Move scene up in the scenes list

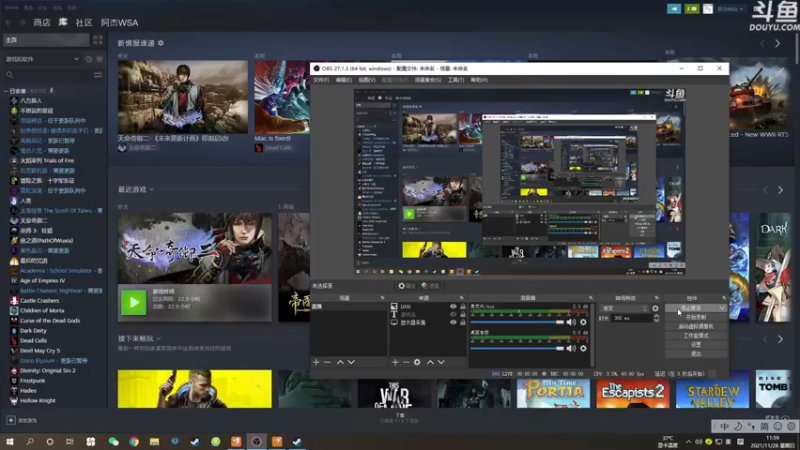click(340, 362)
